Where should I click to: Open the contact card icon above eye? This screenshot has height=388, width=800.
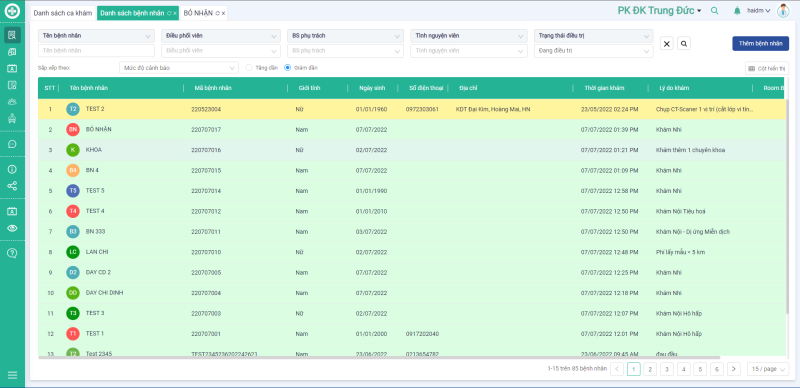(x=12, y=211)
